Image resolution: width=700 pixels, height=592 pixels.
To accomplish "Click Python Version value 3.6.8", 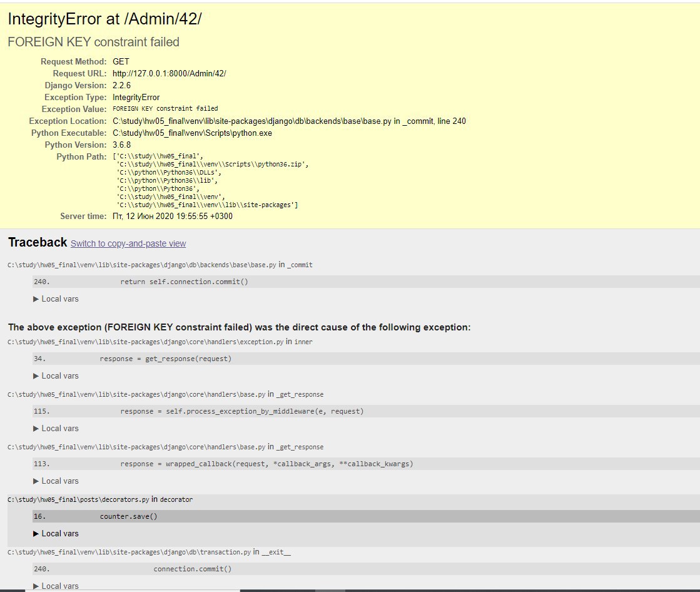I will pyautogui.click(x=121, y=145).
